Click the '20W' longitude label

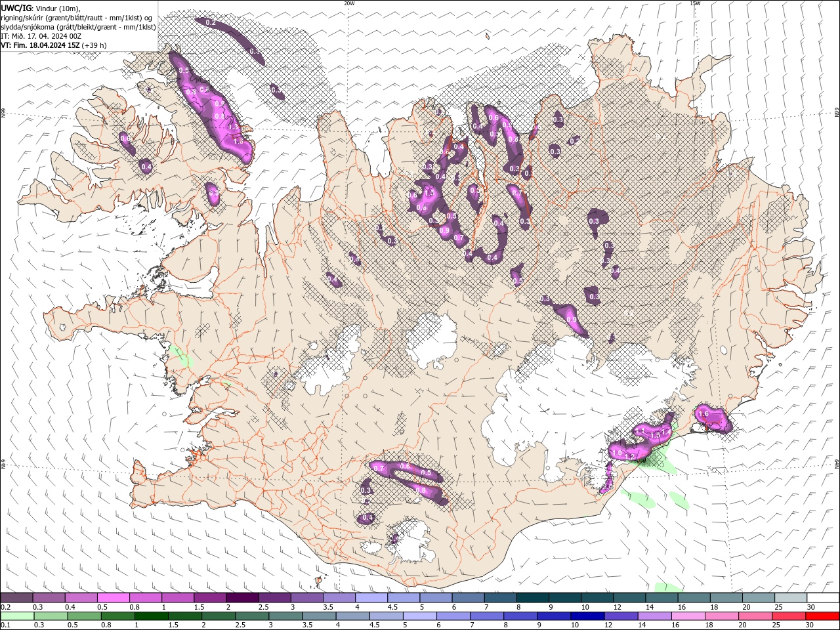click(349, 3)
